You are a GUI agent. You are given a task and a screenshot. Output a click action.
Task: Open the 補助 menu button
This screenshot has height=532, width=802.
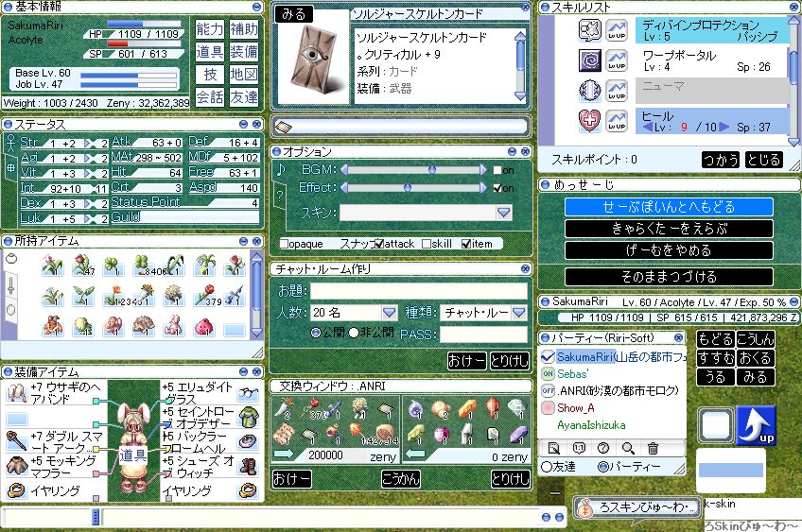[x=244, y=29]
